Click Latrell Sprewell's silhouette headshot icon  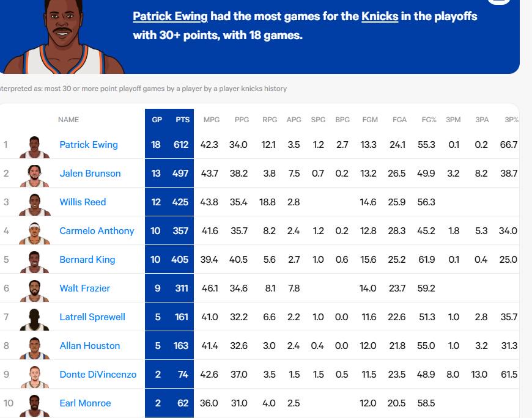coord(35,320)
